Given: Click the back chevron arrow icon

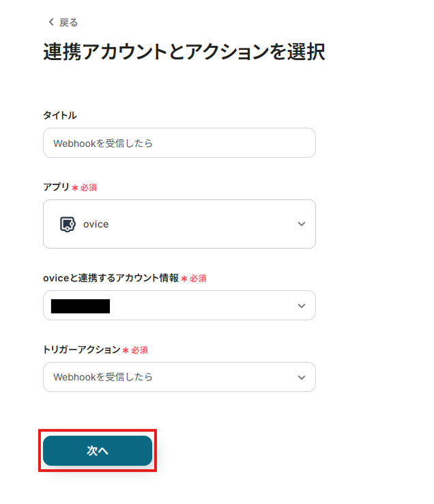Looking at the screenshot, I should pyautogui.click(x=50, y=23).
